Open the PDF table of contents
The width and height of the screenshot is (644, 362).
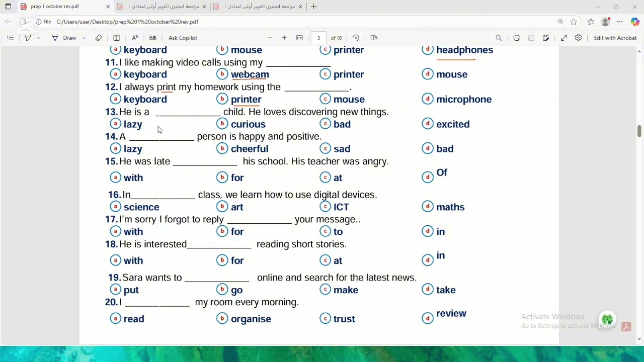tap(10, 38)
